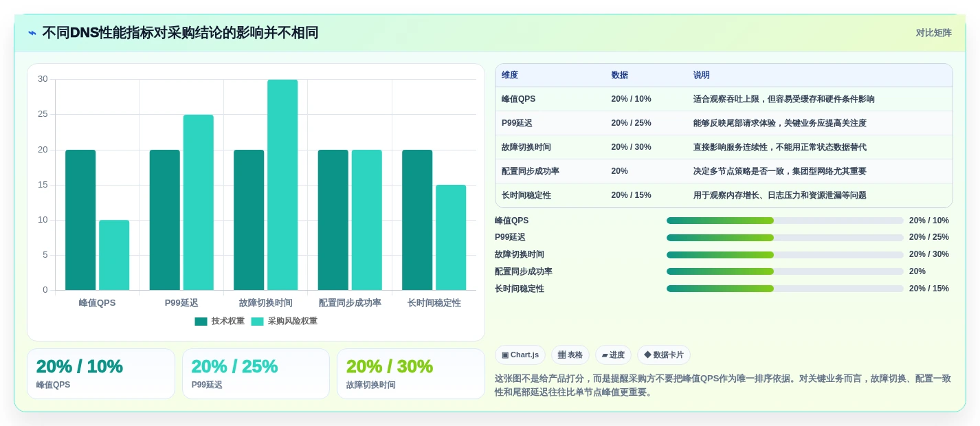Click the 对比矩阵 label in the header
Image resolution: width=980 pixels, height=426 pixels.
pyautogui.click(x=933, y=33)
